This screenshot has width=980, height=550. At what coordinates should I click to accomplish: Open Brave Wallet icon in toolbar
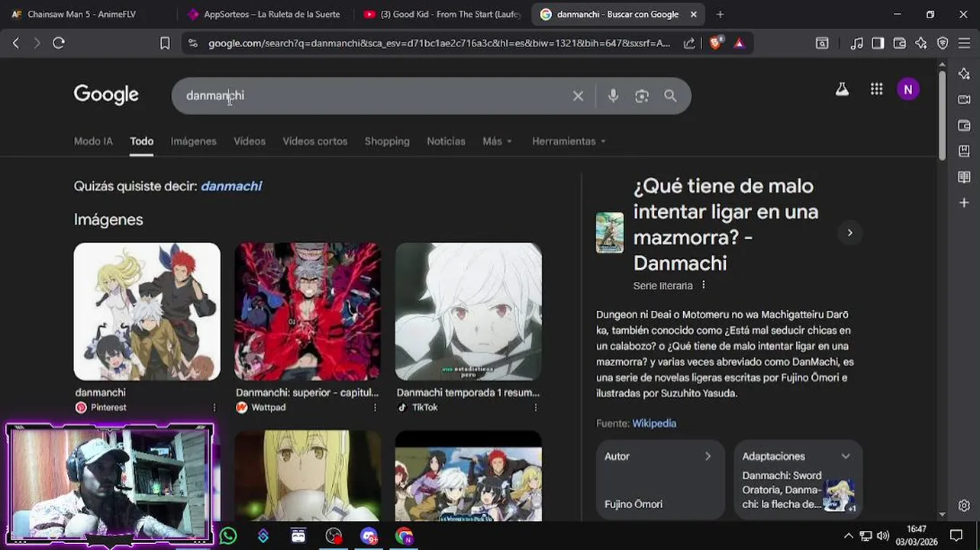900,44
